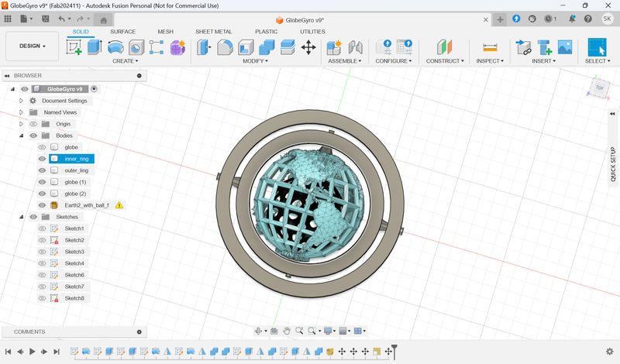Open the DESIGN workspace dropdown
The width and height of the screenshot is (620, 364).
(32, 46)
